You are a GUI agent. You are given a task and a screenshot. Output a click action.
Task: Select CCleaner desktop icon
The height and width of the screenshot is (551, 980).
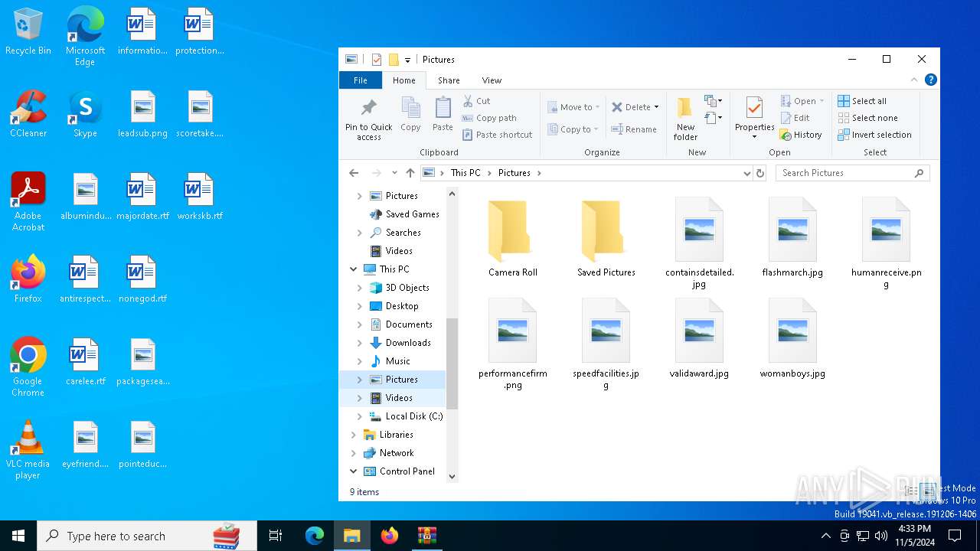click(x=28, y=114)
